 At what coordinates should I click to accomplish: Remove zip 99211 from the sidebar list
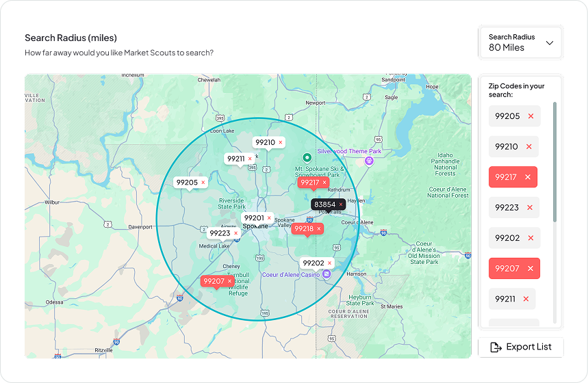tap(526, 299)
